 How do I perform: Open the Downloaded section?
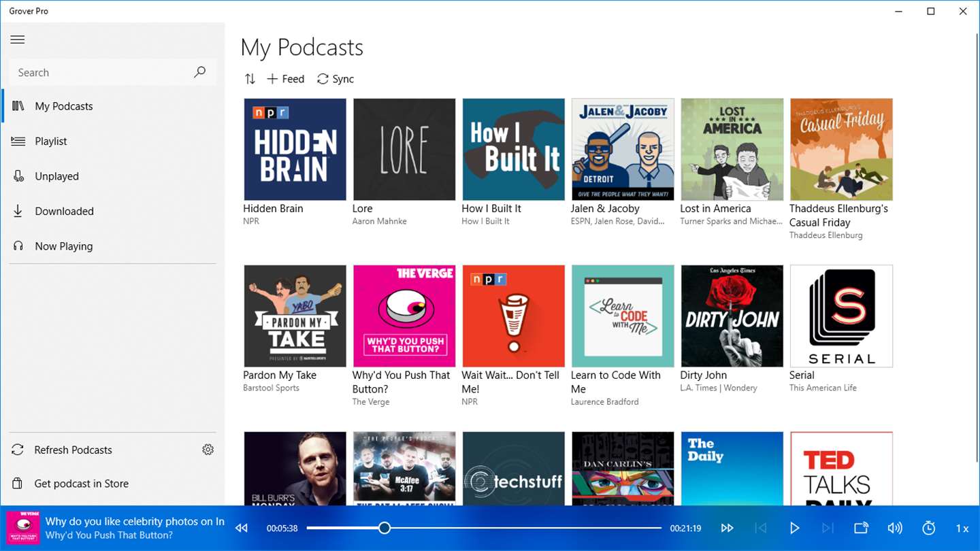(113, 211)
